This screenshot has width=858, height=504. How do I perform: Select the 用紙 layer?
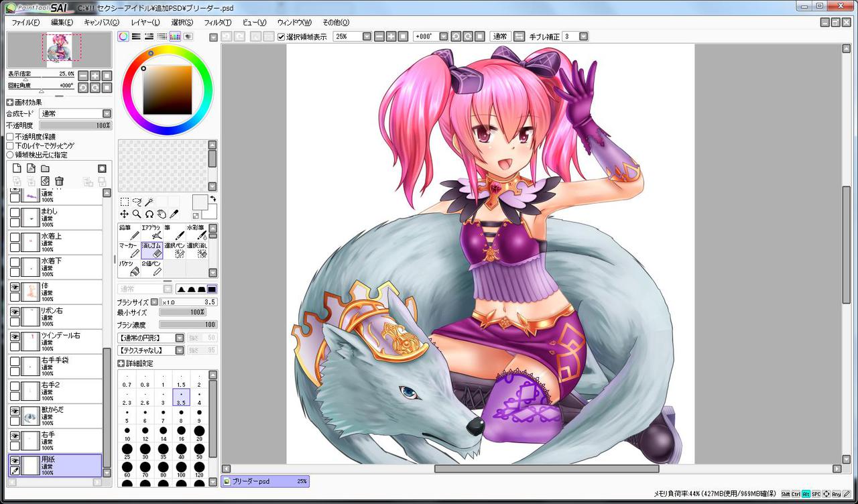55,465
